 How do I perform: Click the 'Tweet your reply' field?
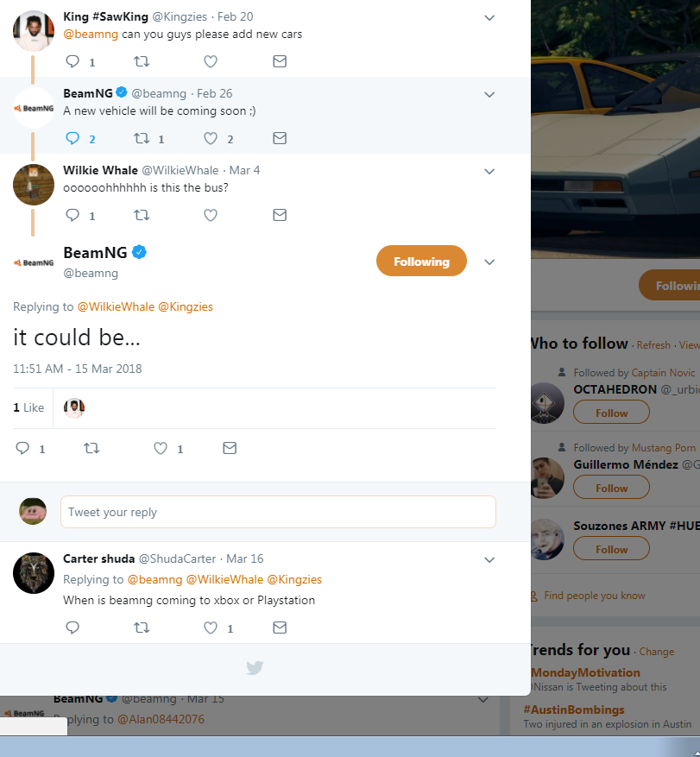tap(278, 512)
